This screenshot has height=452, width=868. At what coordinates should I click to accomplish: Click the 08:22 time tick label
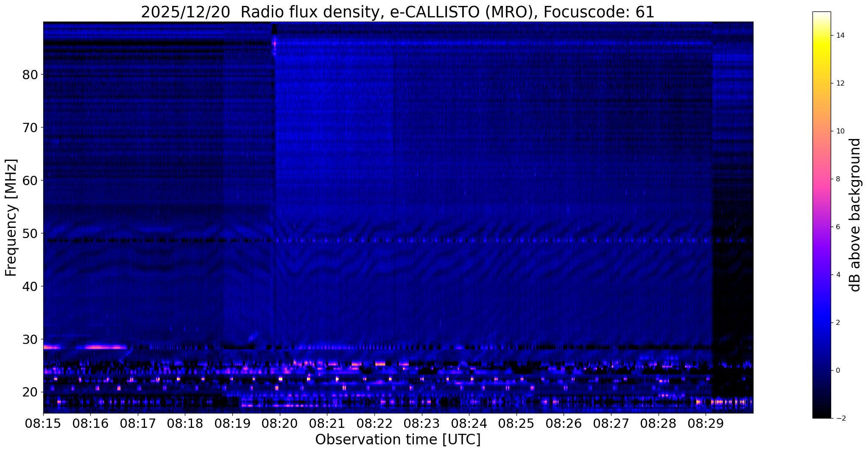tap(374, 424)
